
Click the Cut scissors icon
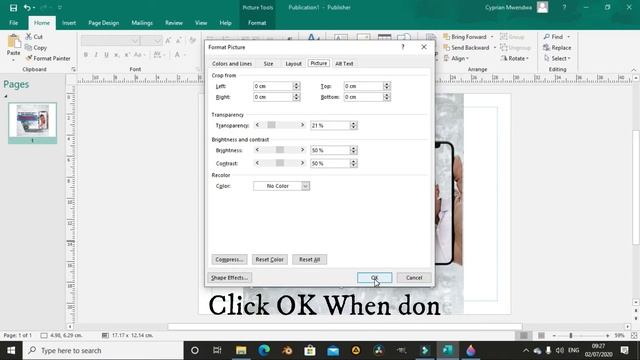click(x=29, y=37)
